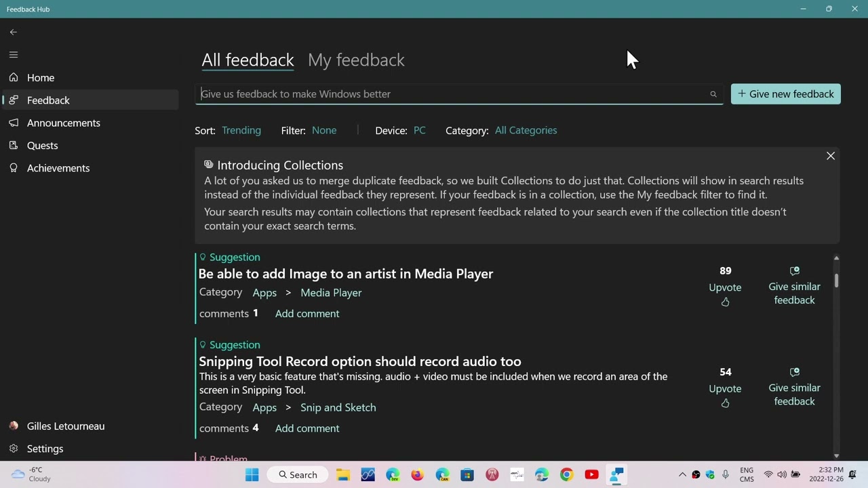The height and width of the screenshot is (488, 868).
Task: Click the taskbar Search box
Action: pos(298,475)
